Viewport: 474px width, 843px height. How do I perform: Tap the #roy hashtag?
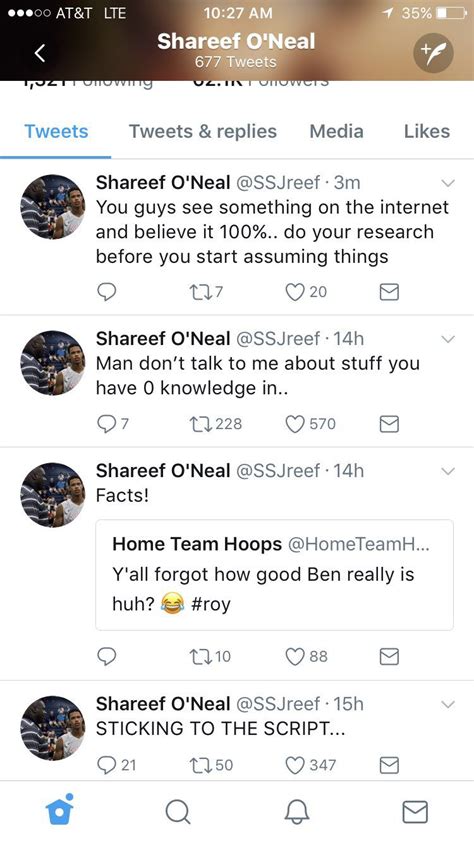(x=211, y=604)
